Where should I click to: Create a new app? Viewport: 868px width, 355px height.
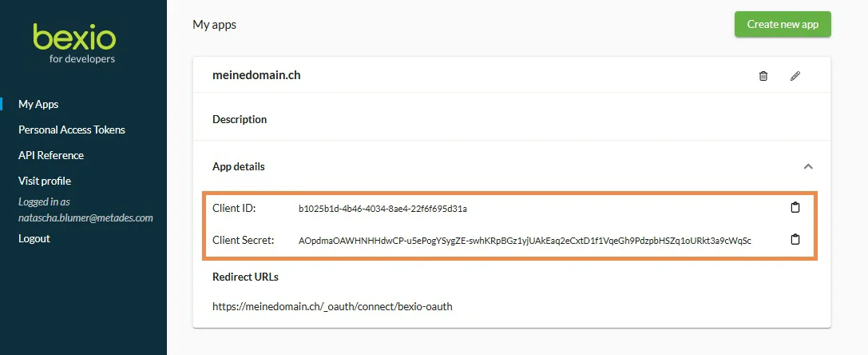pos(783,25)
